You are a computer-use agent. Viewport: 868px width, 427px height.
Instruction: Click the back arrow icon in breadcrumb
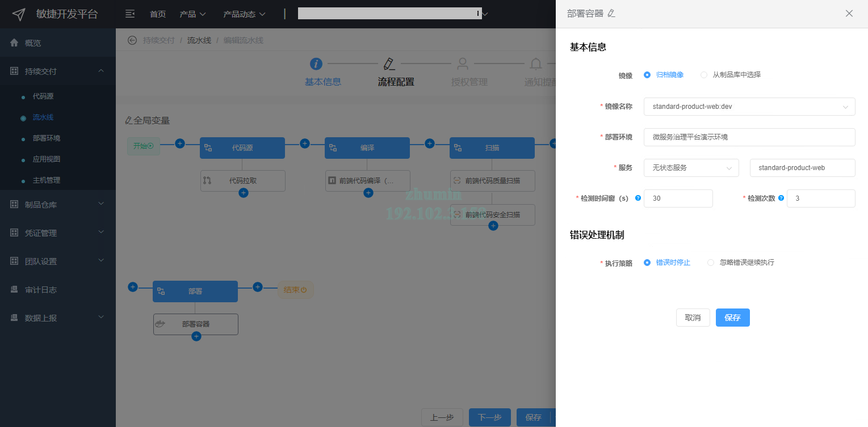pyautogui.click(x=132, y=40)
